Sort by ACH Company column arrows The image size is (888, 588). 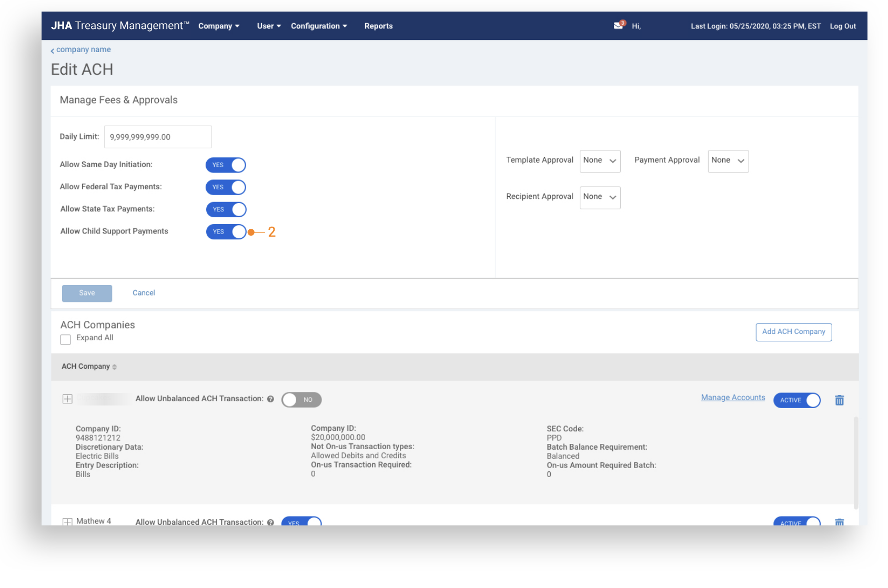point(114,367)
